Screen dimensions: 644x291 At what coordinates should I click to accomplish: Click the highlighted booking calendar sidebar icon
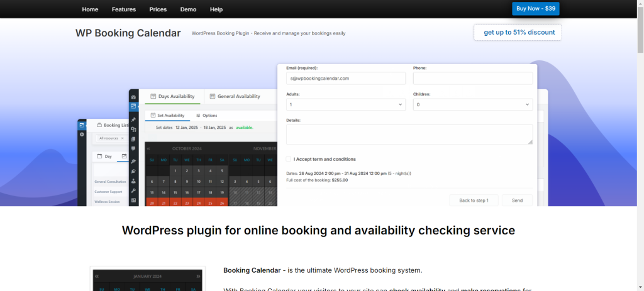(x=133, y=106)
